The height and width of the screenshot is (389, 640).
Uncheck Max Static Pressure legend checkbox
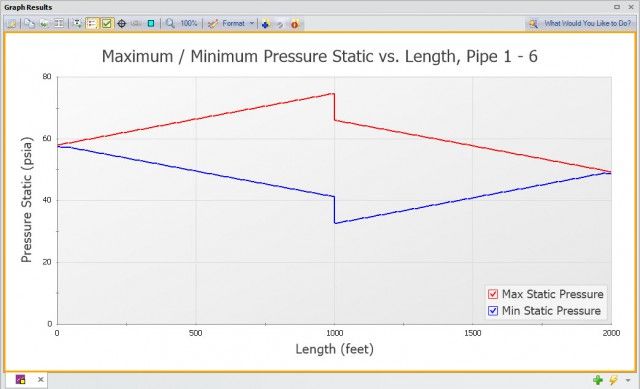pyautogui.click(x=493, y=294)
